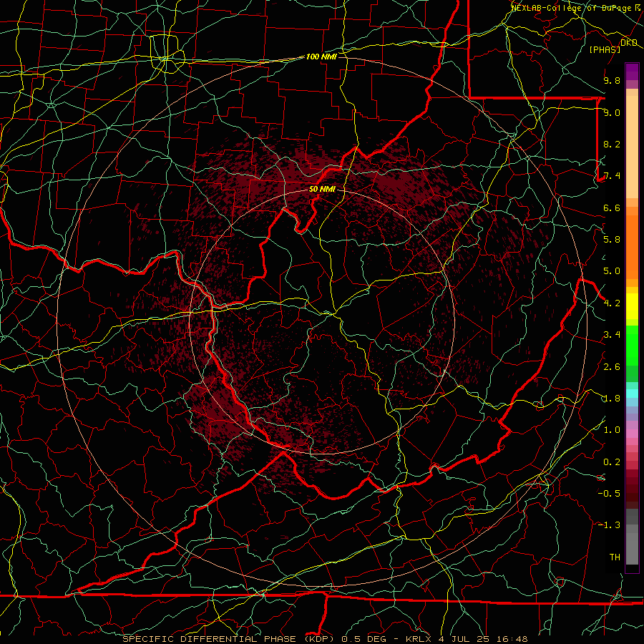This screenshot has width=644, height=644.
Task: Click the 5.8 value on the color scale
Action: (x=612, y=240)
